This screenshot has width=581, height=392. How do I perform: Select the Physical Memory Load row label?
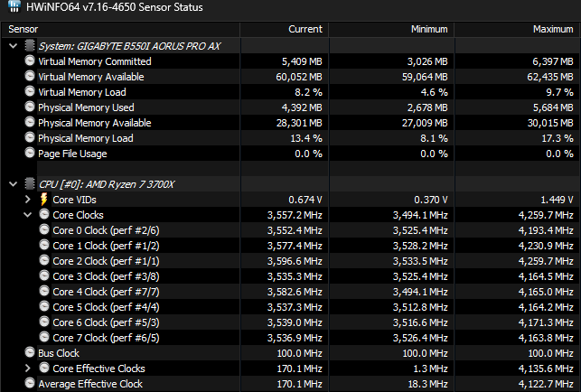[86, 138]
